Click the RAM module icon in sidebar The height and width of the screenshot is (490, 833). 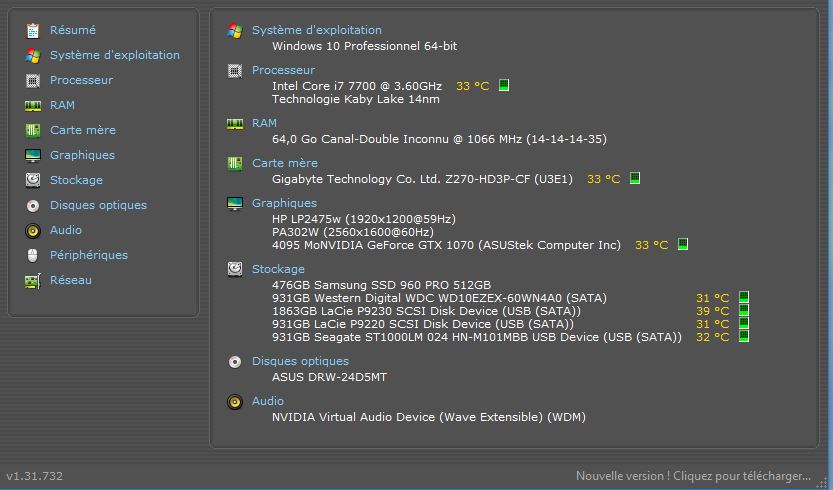click(32, 105)
